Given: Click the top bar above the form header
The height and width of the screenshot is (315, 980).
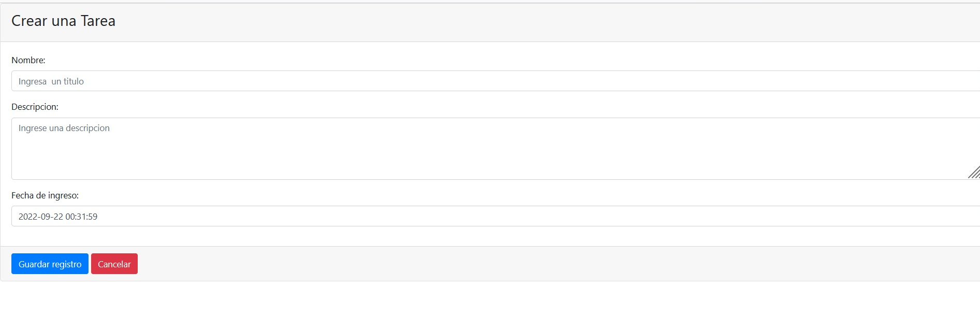Looking at the screenshot, I should point(466,3).
